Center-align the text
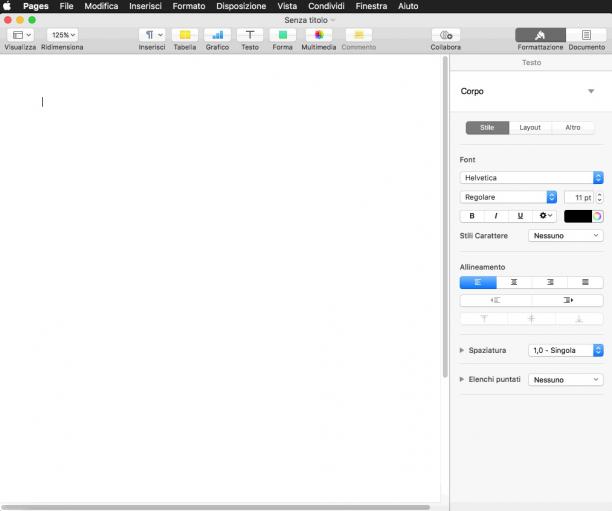Image resolution: width=612 pixels, height=511 pixels. click(514, 282)
